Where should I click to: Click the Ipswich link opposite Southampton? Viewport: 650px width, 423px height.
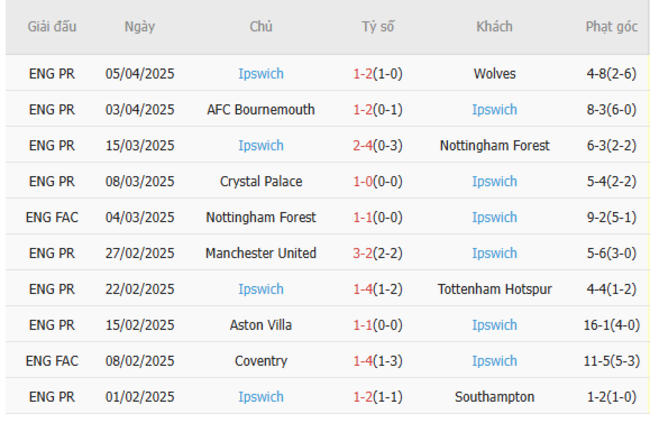pyautogui.click(x=261, y=397)
